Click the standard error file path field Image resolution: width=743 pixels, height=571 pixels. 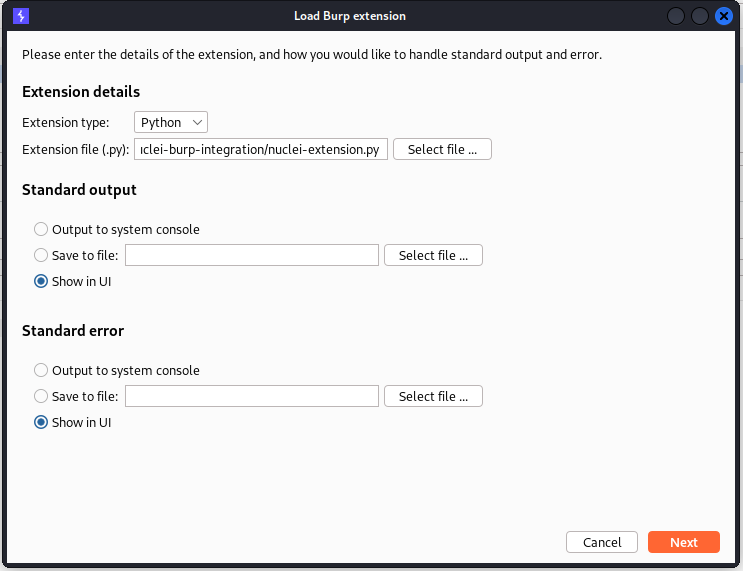252,397
